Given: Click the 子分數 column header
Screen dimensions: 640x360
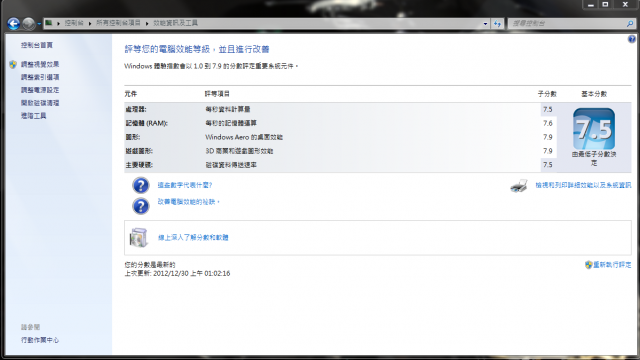Looking at the screenshot, I should click(547, 94).
